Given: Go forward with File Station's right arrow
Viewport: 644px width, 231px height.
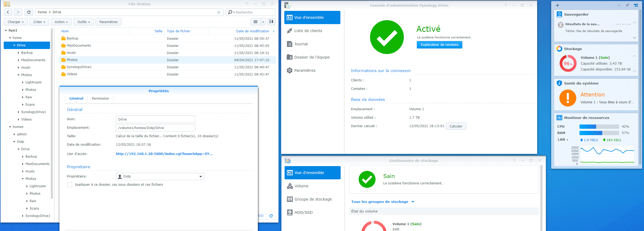Looking at the screenshot, I should (x=18, y=12).
